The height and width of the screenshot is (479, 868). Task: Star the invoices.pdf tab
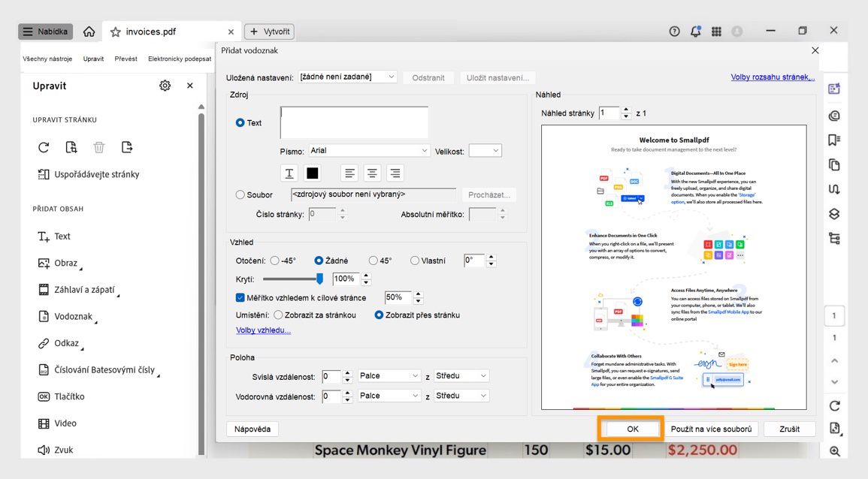tap(115, 32)
